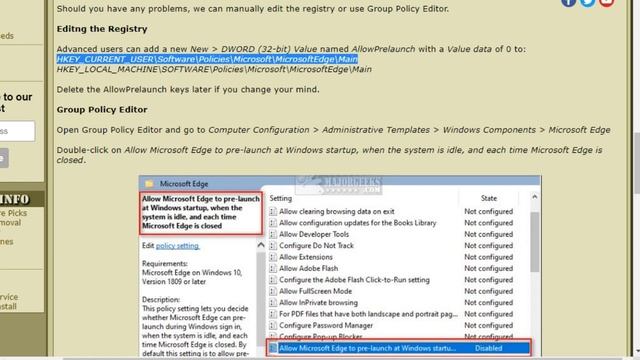Click the scroll-up arrow of the settings list
The height and width of the screenshot is (360, 640).
coord(534,197)
